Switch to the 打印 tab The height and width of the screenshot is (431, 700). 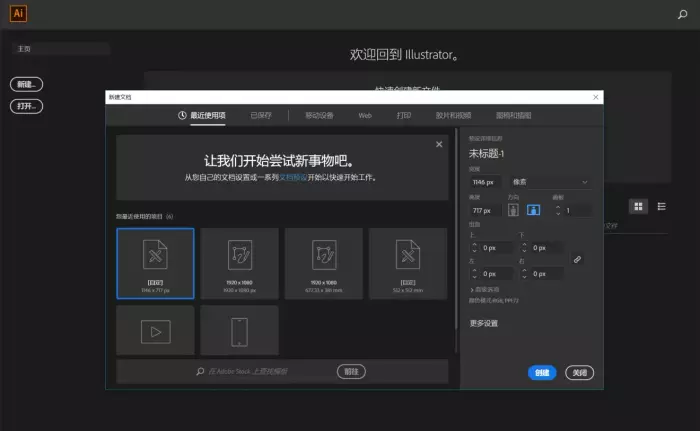click(404, 115)
